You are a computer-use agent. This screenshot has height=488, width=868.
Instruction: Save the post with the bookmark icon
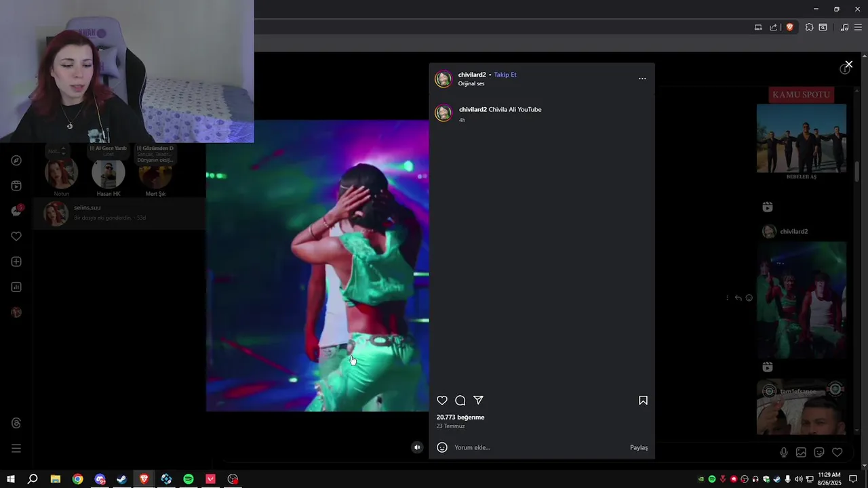(643, 401)
